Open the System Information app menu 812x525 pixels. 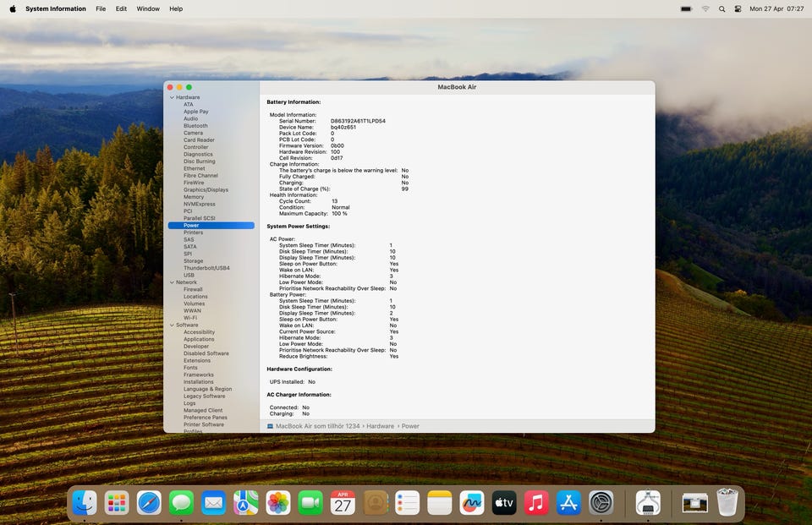(x=56, y=8)
